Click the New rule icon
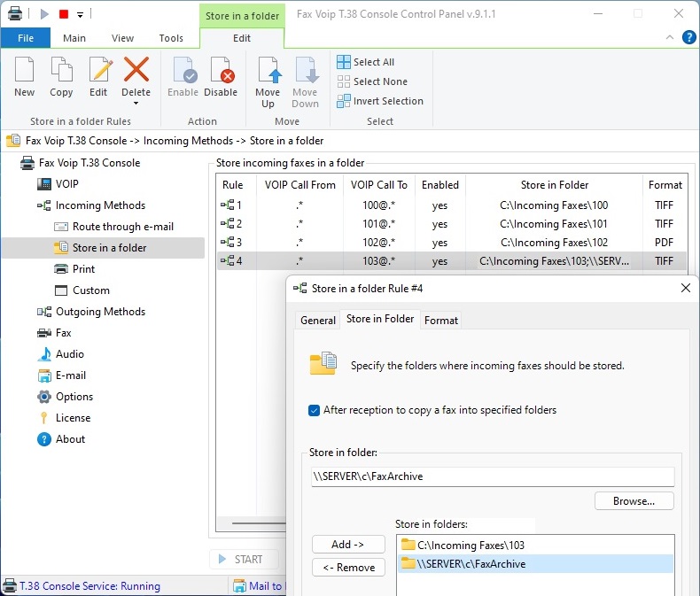 click(24, 69)
